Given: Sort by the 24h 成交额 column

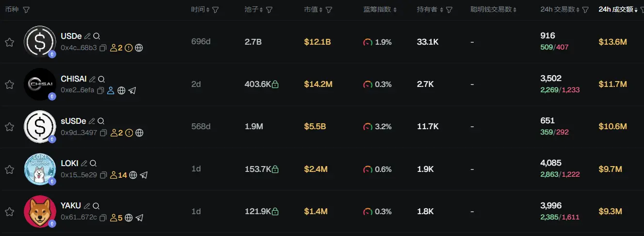Looking at the screenshot, I should [x=618, y=10].
